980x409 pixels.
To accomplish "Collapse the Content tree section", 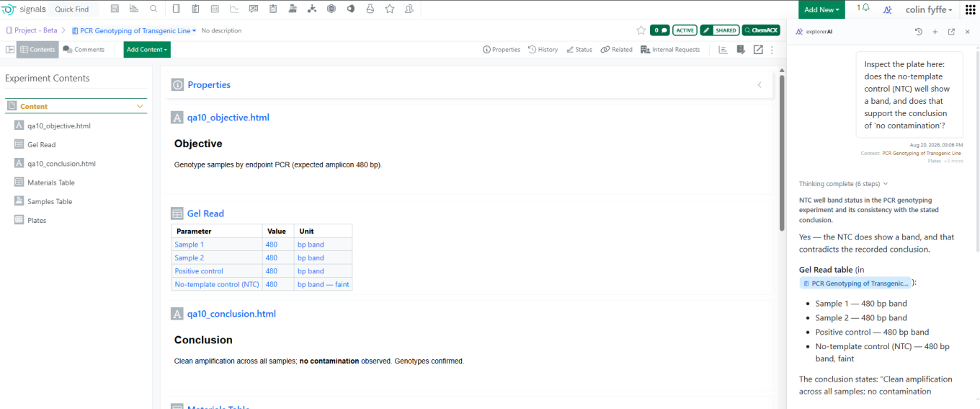I will coord(141,106).
